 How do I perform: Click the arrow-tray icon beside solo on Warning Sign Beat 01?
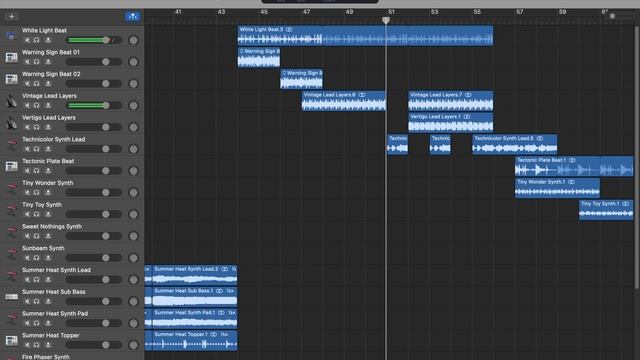pyautogui.click(x=48, y=62)
